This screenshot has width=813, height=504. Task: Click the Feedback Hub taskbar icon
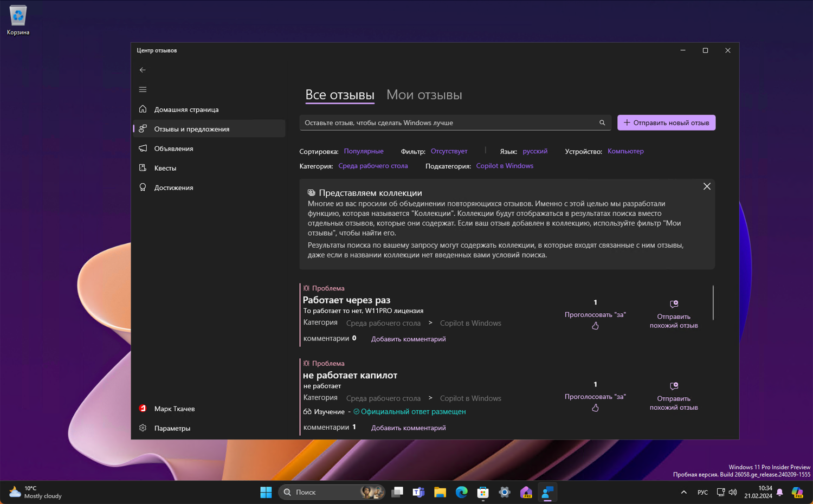547,492
